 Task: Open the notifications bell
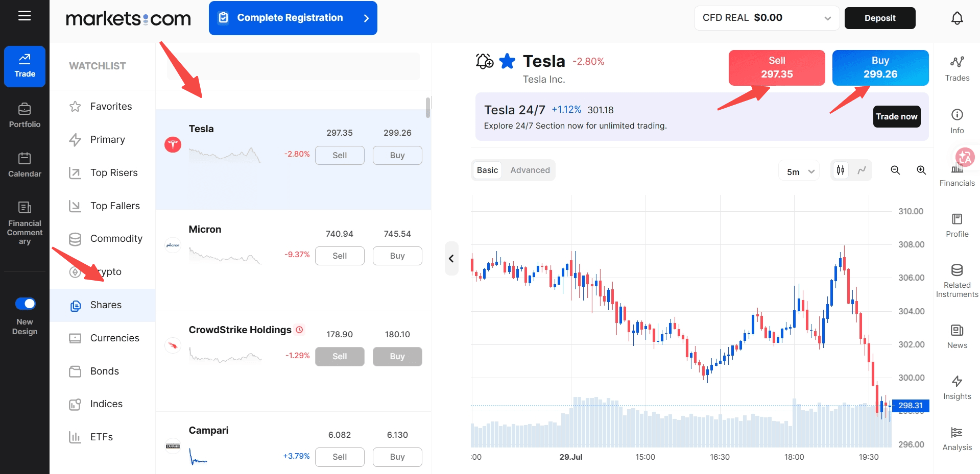[957, 18]
